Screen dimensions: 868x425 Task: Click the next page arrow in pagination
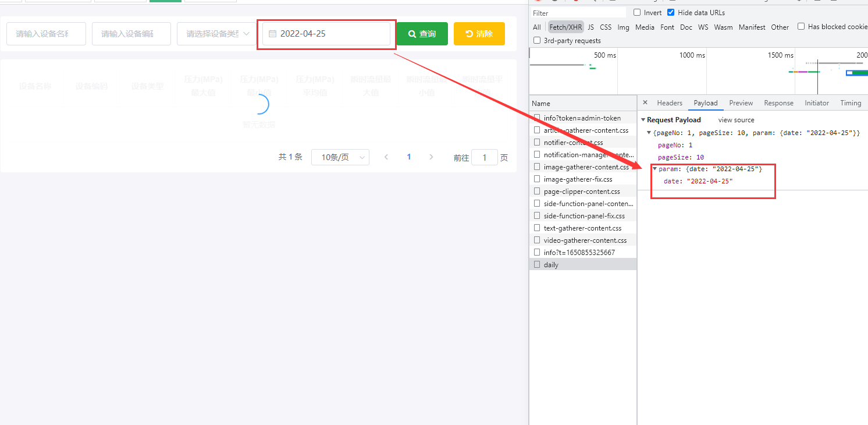(x=431, y=157)
